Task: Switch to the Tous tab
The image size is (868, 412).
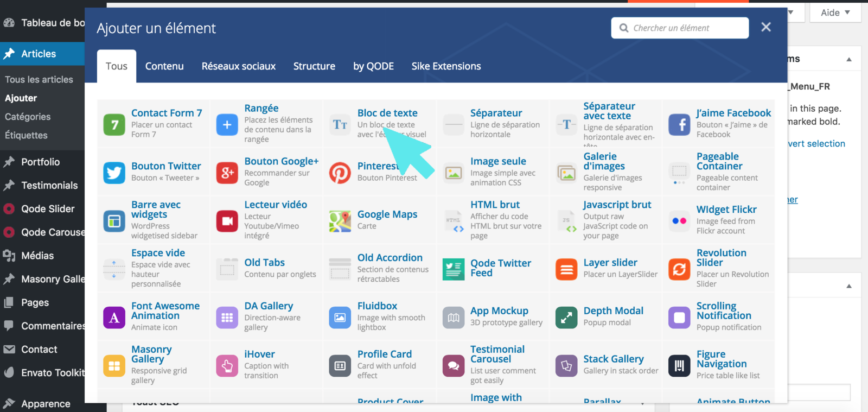Action: [117, 66]
